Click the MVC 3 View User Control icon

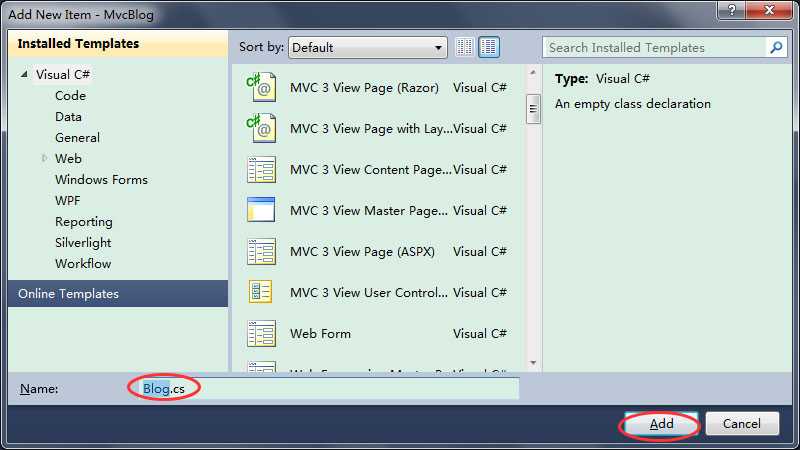[261, 292]
